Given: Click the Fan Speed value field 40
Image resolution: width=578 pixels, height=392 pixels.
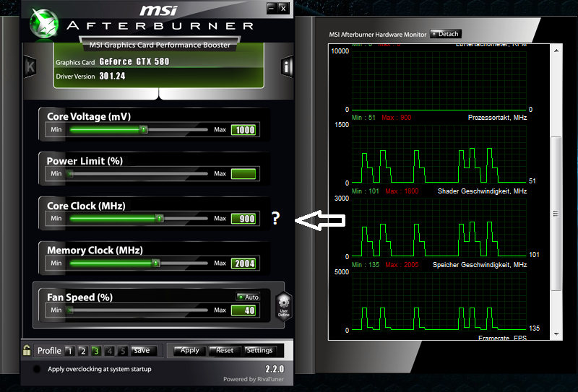Looking at the screenshot, I should (x=243, y=310).
